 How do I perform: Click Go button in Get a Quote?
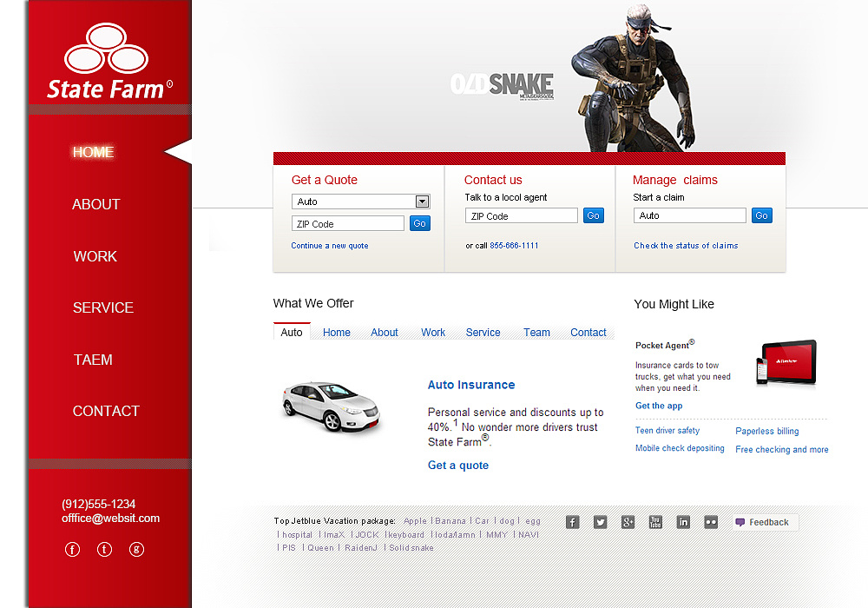point(419,223)
